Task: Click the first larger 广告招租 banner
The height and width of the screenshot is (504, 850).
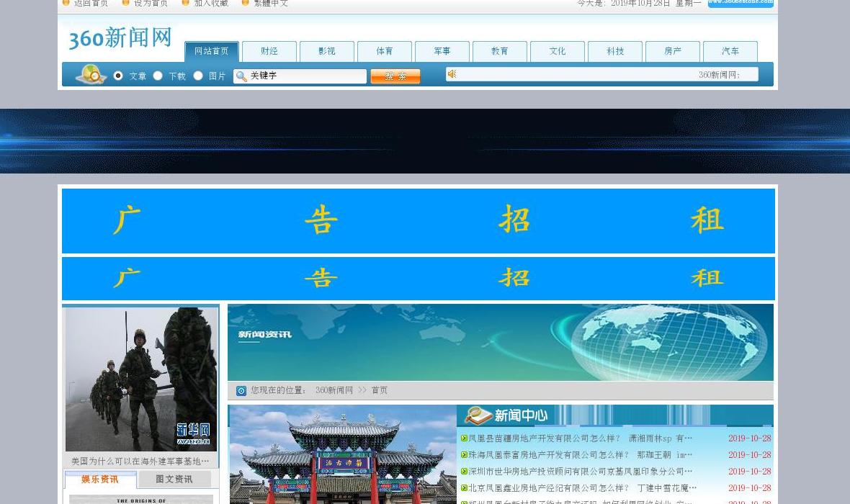Action: tap(419, 220)
